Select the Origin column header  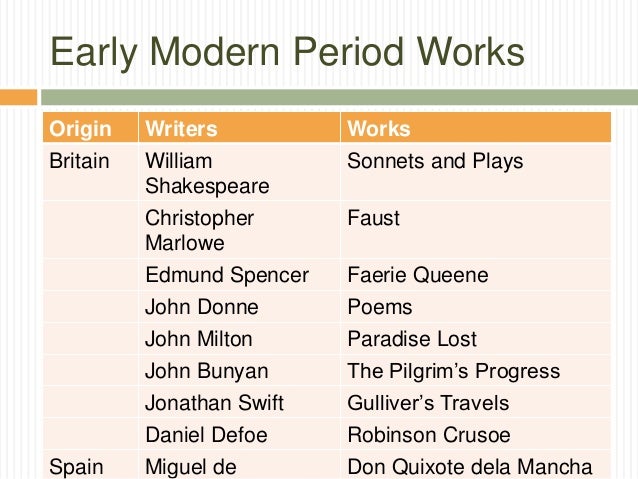click(x=90, y=127)
